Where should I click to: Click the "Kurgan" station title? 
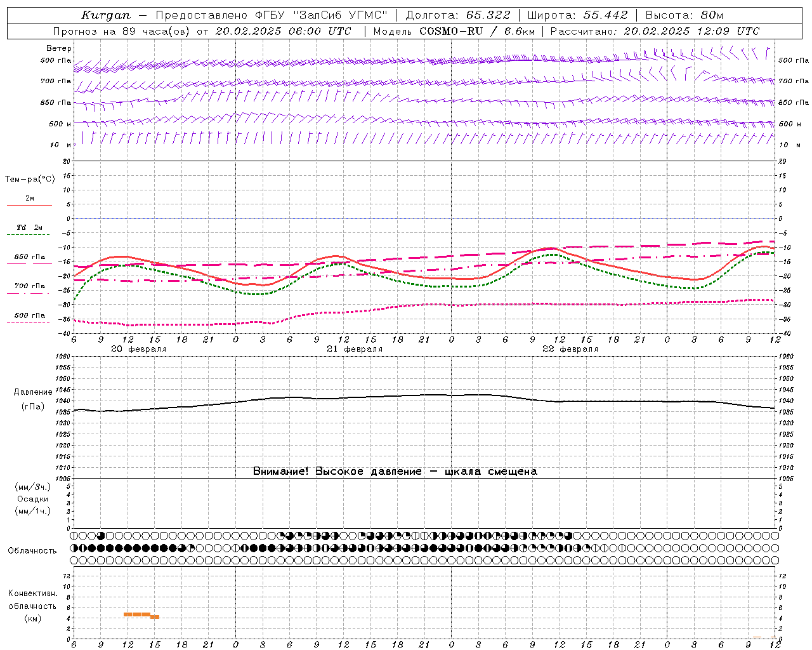105,15
